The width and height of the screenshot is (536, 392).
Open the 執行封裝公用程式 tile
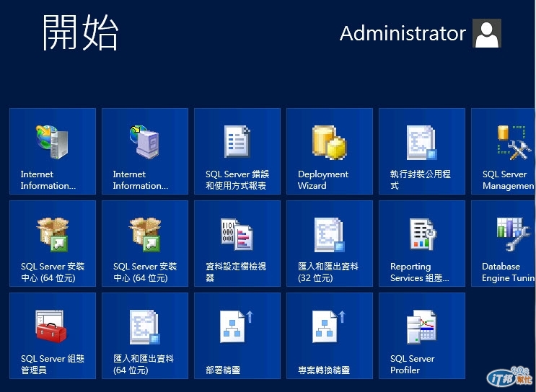[x=422, y=151]
